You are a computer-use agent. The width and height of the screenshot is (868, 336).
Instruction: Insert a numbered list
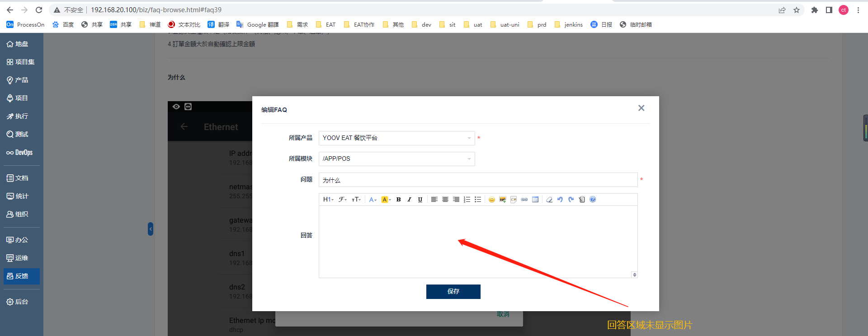[x=467, y=200]
